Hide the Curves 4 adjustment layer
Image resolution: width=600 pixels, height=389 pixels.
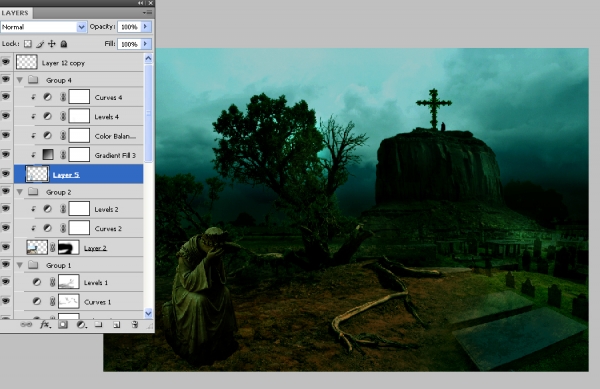pyautogui.click(x=6, y=96)
